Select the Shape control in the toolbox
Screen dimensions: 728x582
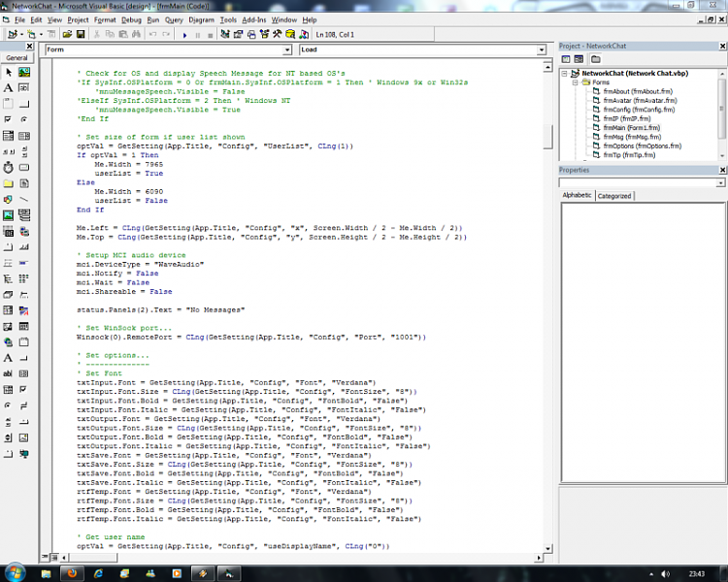(x=9, y=200)
